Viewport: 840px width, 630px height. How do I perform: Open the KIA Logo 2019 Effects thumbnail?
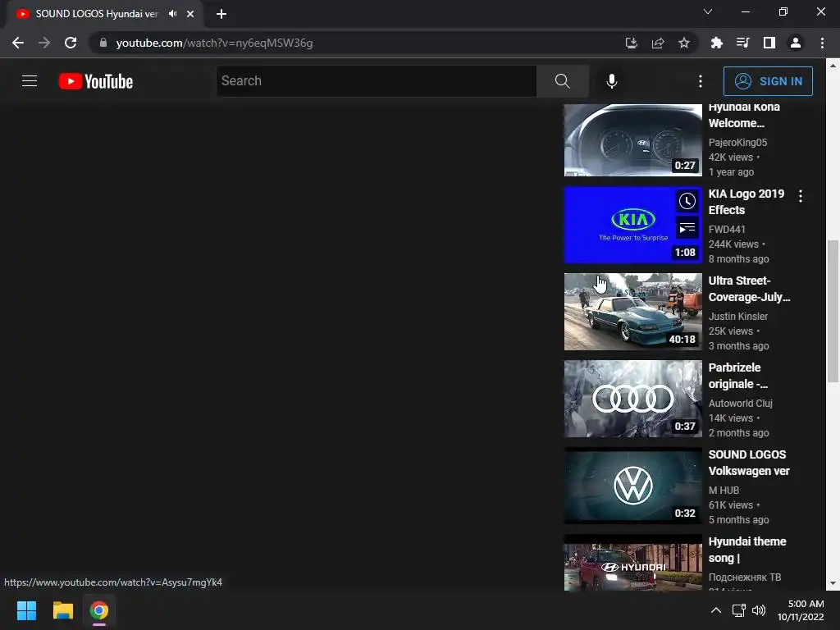pos(632,225)
